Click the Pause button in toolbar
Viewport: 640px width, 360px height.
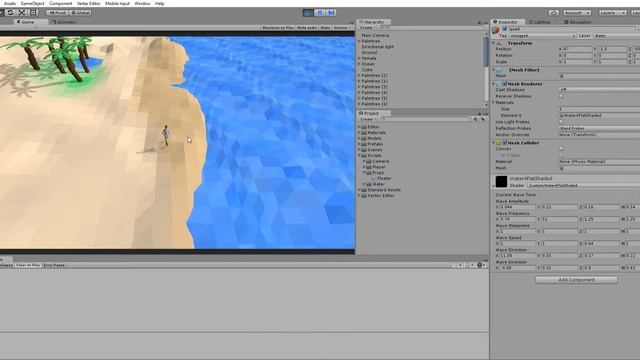click(x=320, y=13)
